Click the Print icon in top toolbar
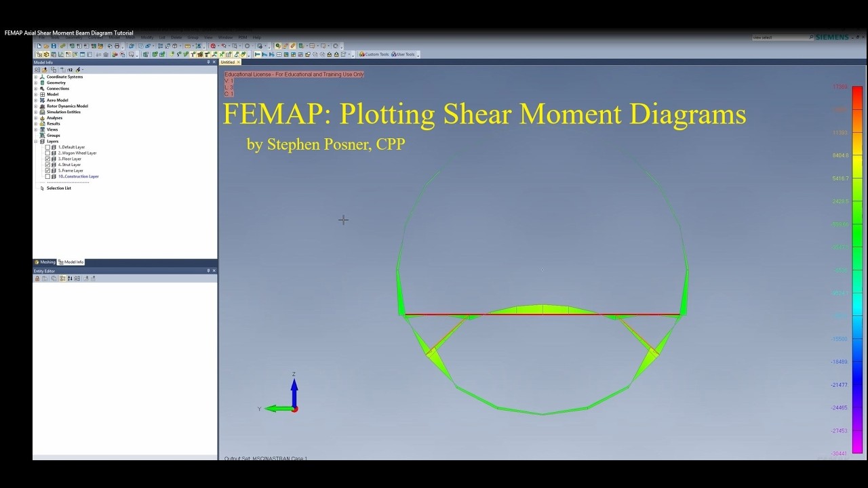The width and height of the screenshot is (868, 488). coord(117,45)
